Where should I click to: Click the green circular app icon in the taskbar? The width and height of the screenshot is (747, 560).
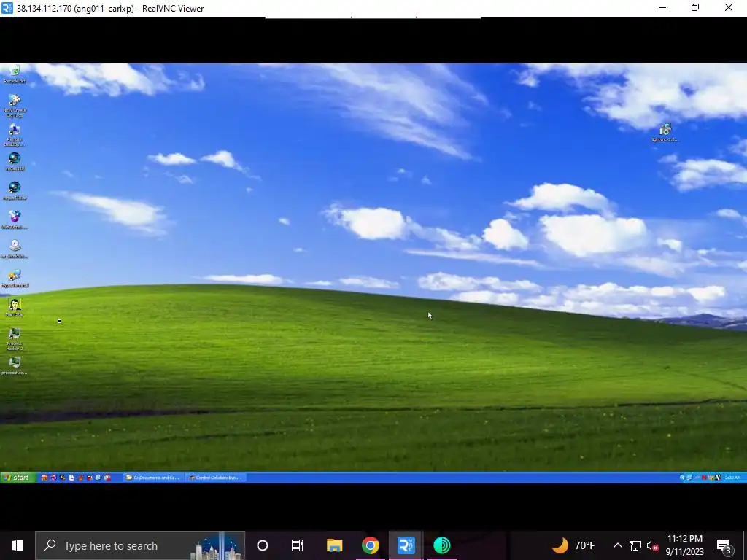click(x=442, y=545)
